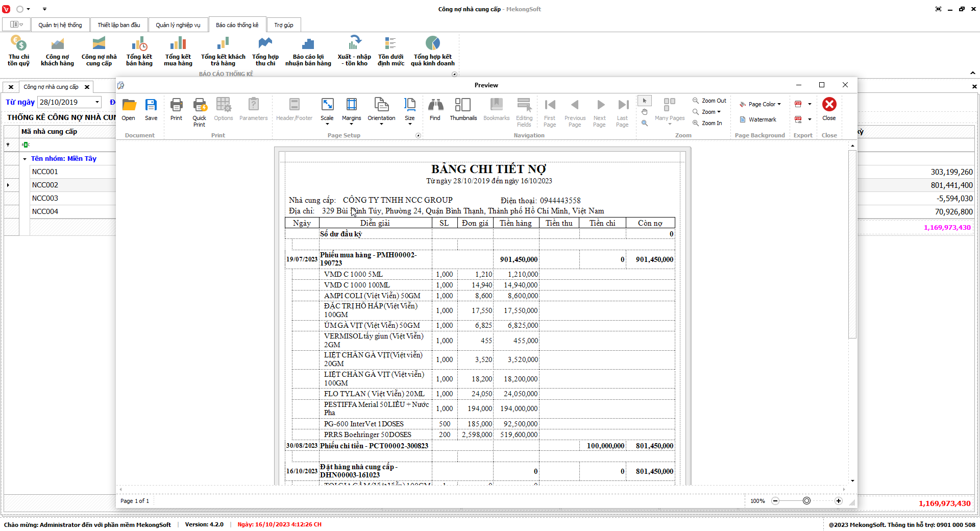Open the Từ ngày date dropdown
This screenshot has height=531, width=980.
click(x=97, y=102)
